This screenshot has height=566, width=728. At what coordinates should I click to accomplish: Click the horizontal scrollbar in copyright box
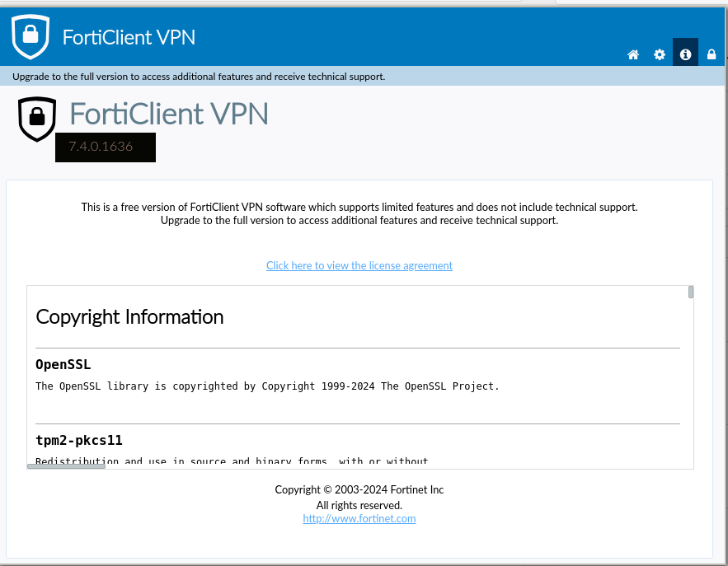[66, 466]
